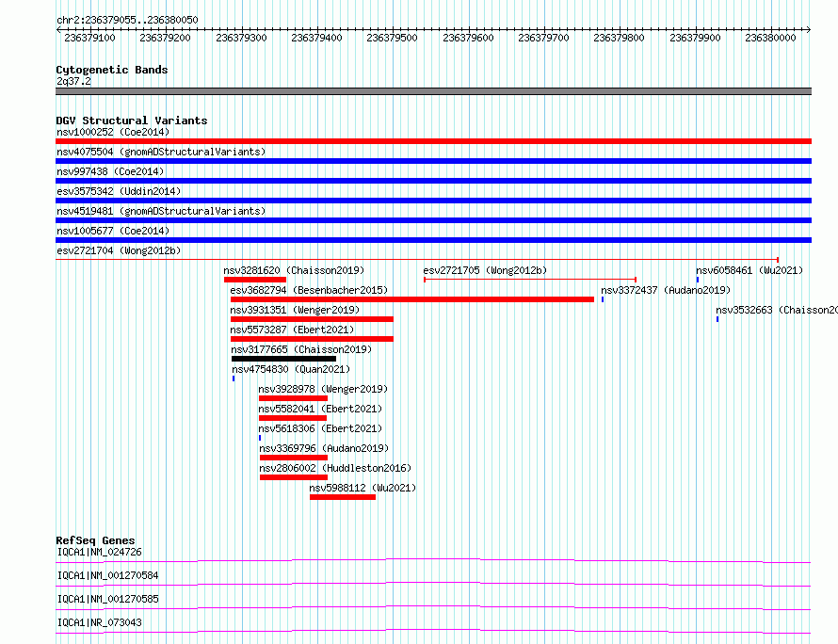Select the red nsv3281620 variant bar
Image resolution: width=838 pixels, height=644 pixels.
click(x=255, y=280)
